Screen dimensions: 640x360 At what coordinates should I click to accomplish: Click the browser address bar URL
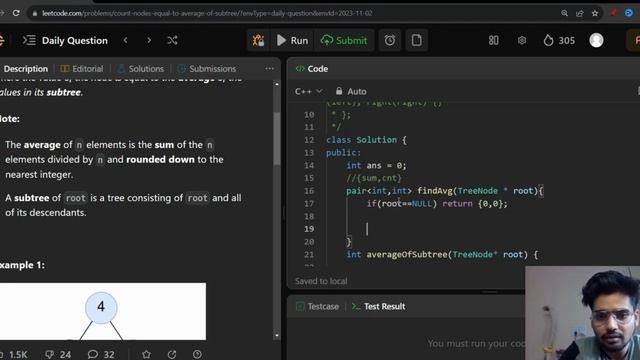(207, 13)
